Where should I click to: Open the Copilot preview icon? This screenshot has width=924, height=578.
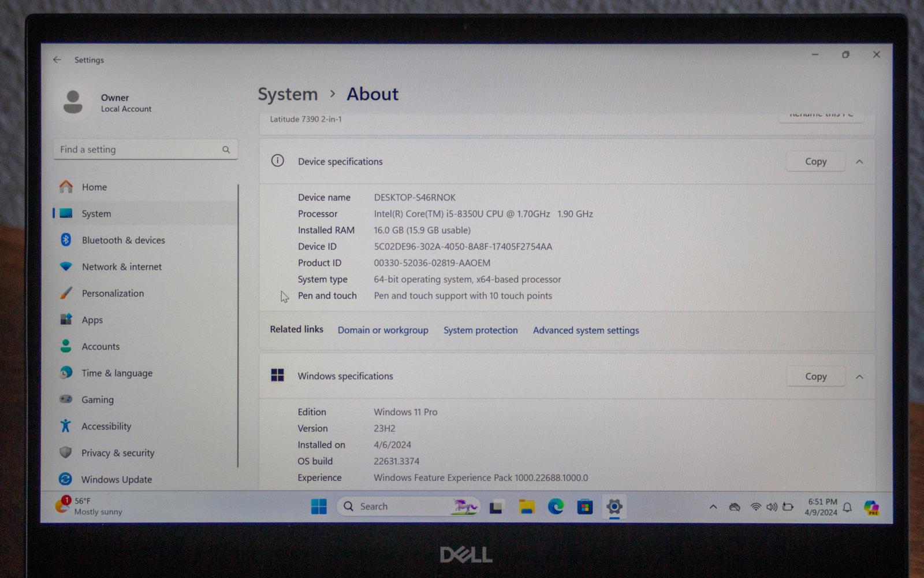871,507
